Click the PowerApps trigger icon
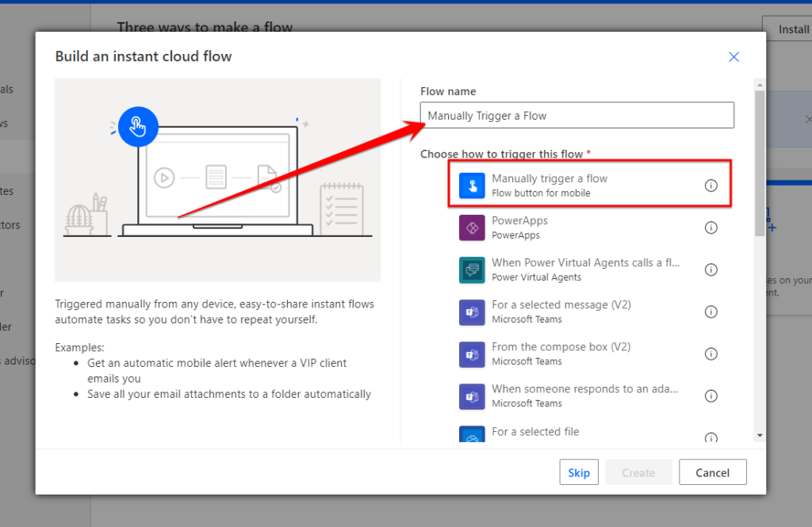The height and width of the screenshot is (527, 812). click(472, 227)
